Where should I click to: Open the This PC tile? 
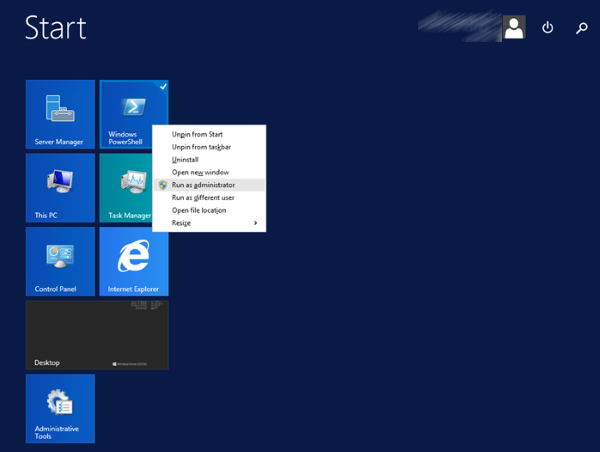pos(60,188)
